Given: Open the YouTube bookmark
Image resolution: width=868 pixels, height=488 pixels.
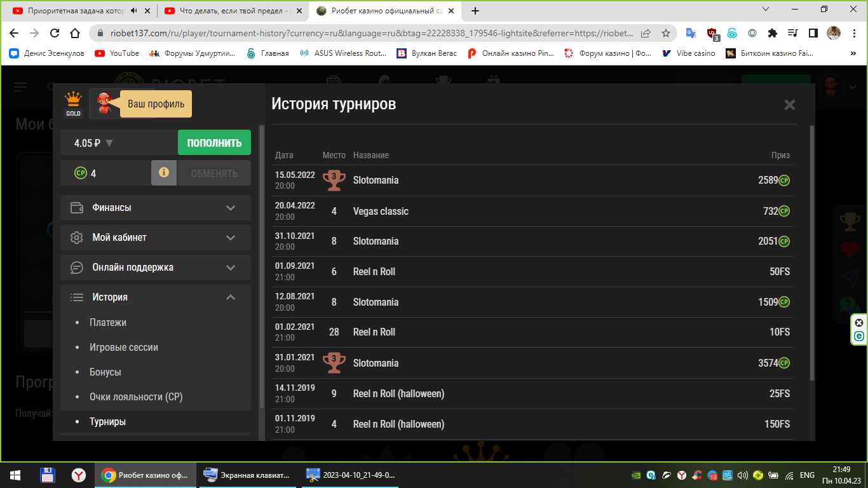Looking at the screenshot, I should coord(117,53).
